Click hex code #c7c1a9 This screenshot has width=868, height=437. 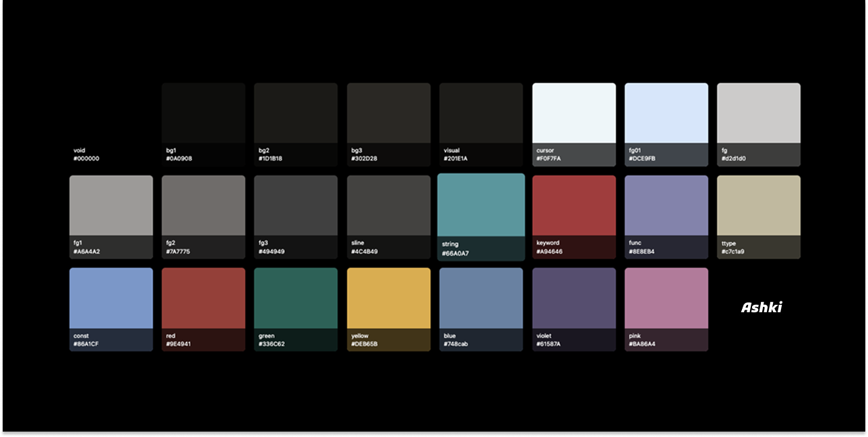733,252
